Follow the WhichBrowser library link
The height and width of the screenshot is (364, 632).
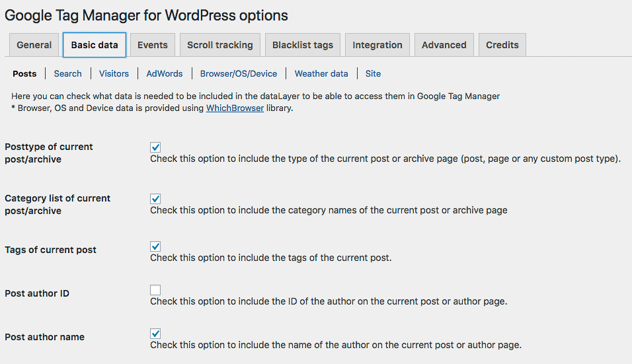pyautogui.click(x=235, y=108)
